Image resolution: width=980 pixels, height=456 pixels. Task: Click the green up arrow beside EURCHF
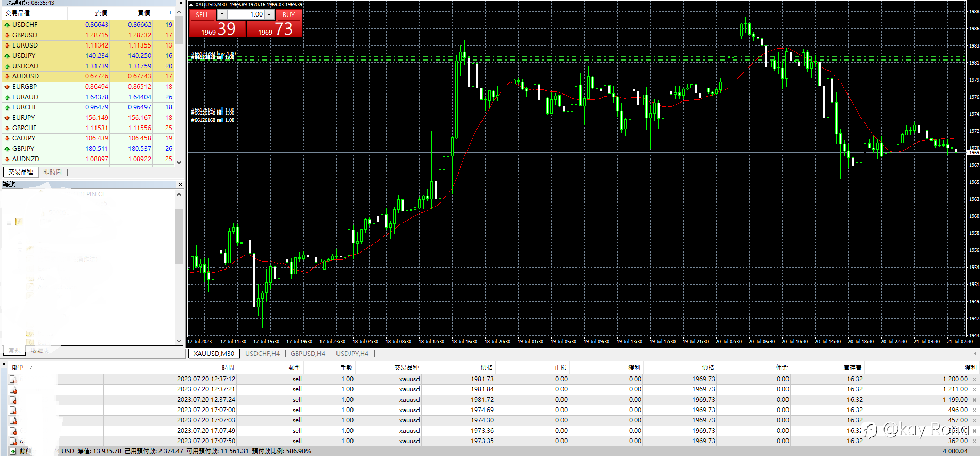click(x=7, y=107)
